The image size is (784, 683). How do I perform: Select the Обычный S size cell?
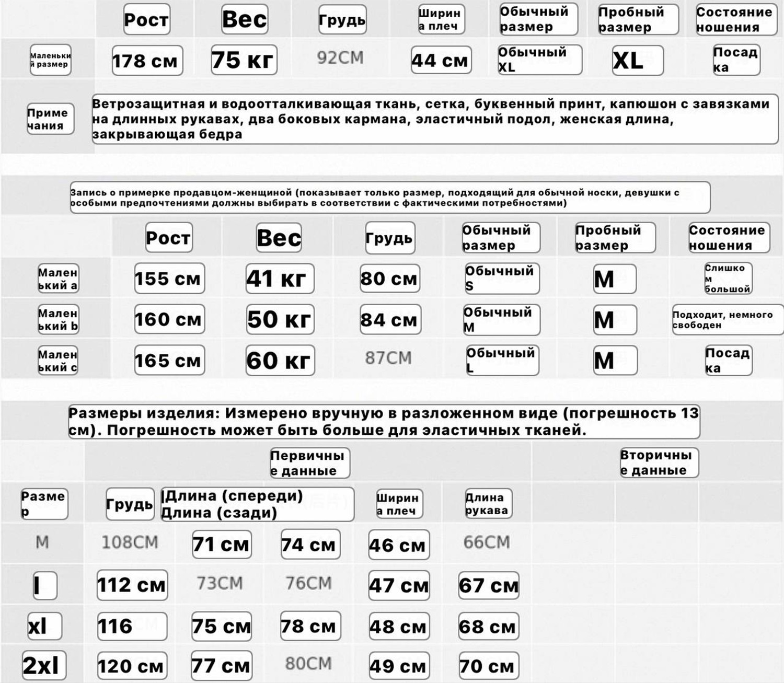(501, 279)
